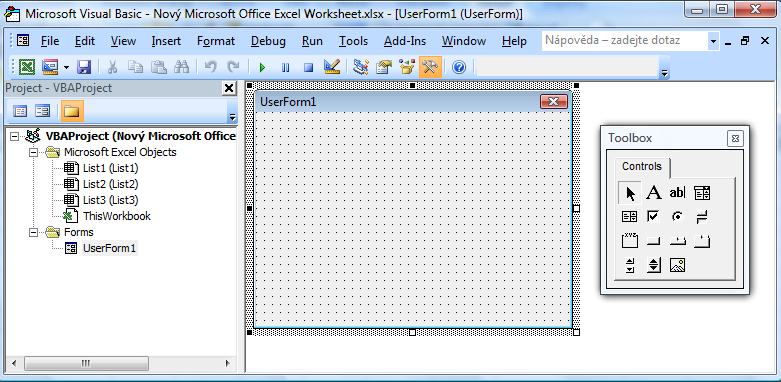
Task: Toggle Design Mode icon
Action: point(331,67)
